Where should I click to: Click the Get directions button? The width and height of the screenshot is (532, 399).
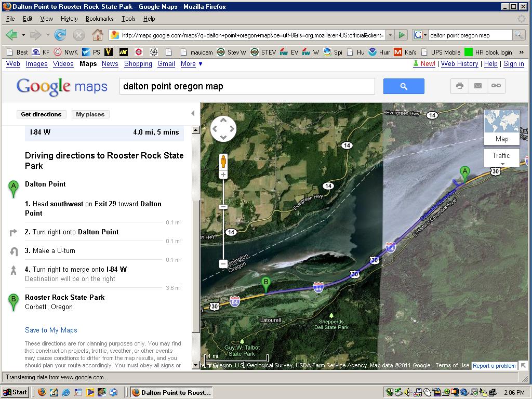pyautogui.click(x=42, y=114)
